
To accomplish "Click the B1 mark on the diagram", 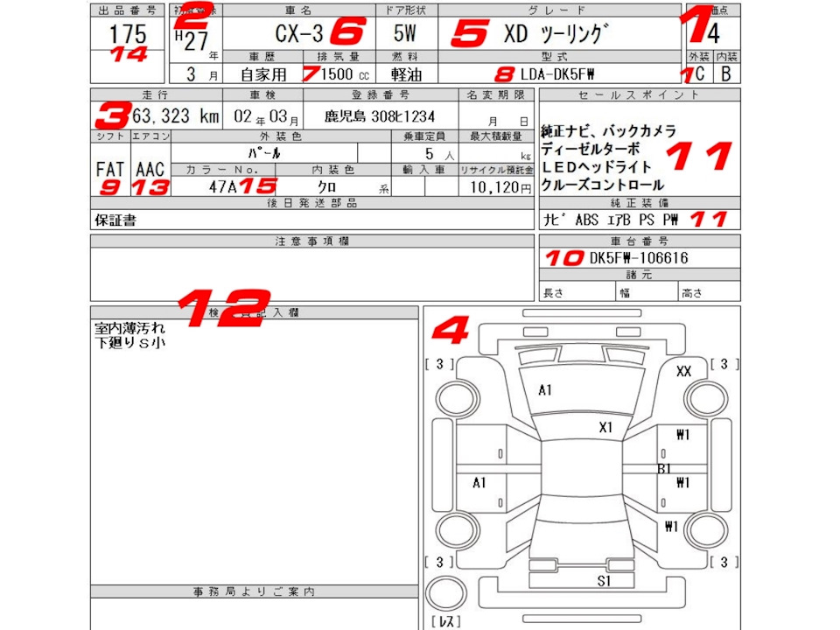I will [x=664, y=469].
